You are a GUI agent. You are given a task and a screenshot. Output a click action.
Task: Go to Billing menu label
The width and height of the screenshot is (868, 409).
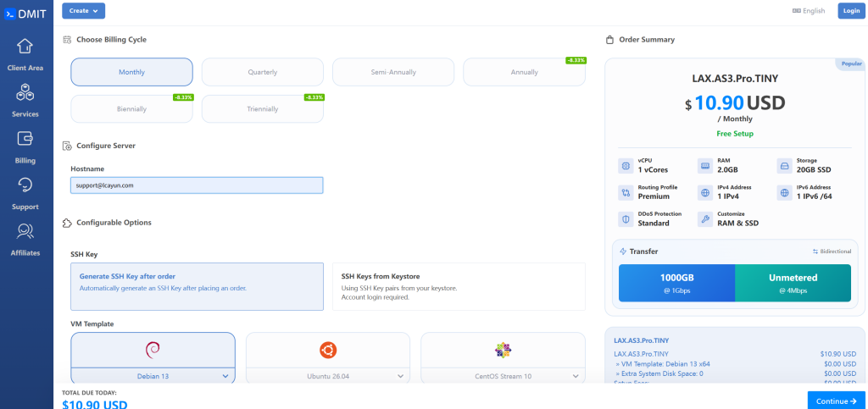tap(25, 161)
